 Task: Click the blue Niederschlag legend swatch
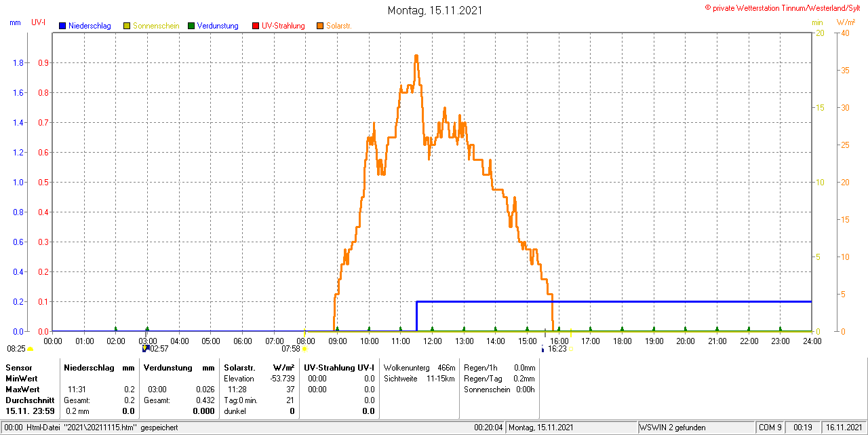tap(62, 26)
